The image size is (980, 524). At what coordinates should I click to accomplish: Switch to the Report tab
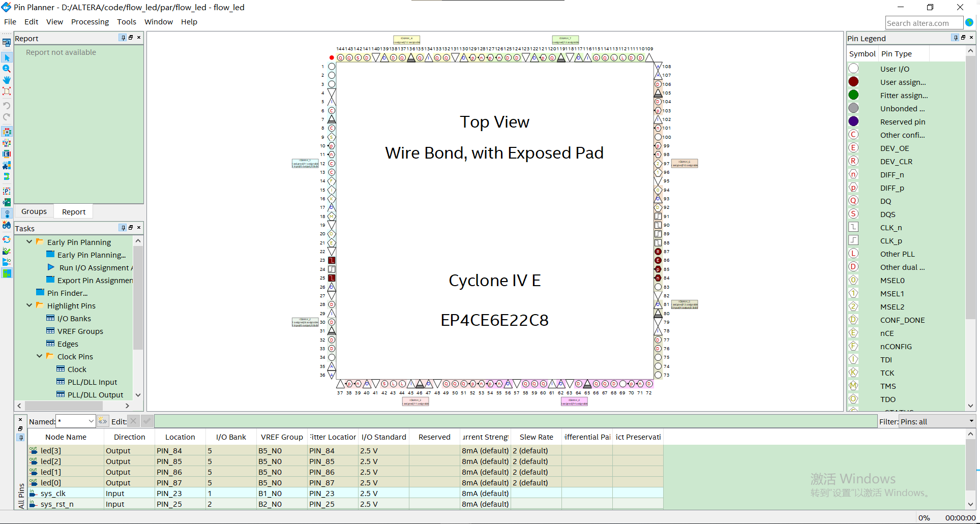[x=74, y=211]
